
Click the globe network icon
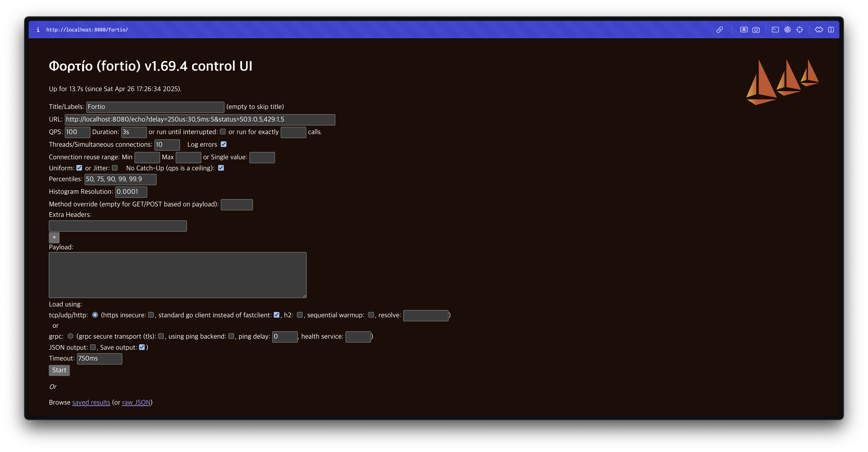click(788, 30)
